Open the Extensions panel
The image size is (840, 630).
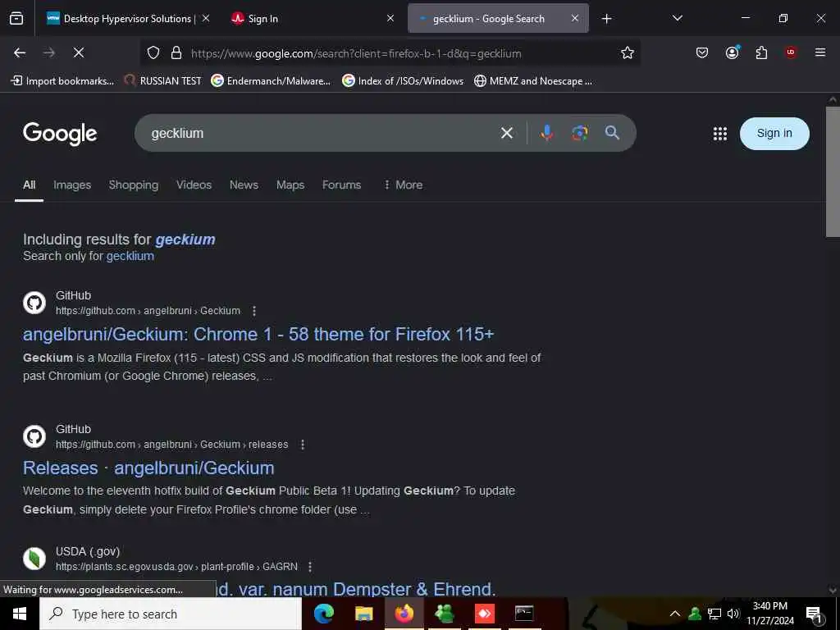coord(761,52)
